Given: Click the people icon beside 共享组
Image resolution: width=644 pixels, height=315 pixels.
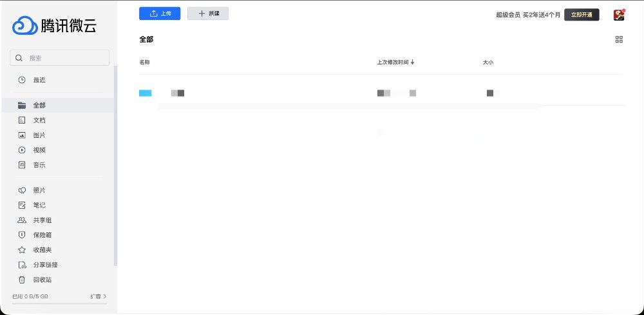Looking at the screenshot, I should (x=22, y=220).
